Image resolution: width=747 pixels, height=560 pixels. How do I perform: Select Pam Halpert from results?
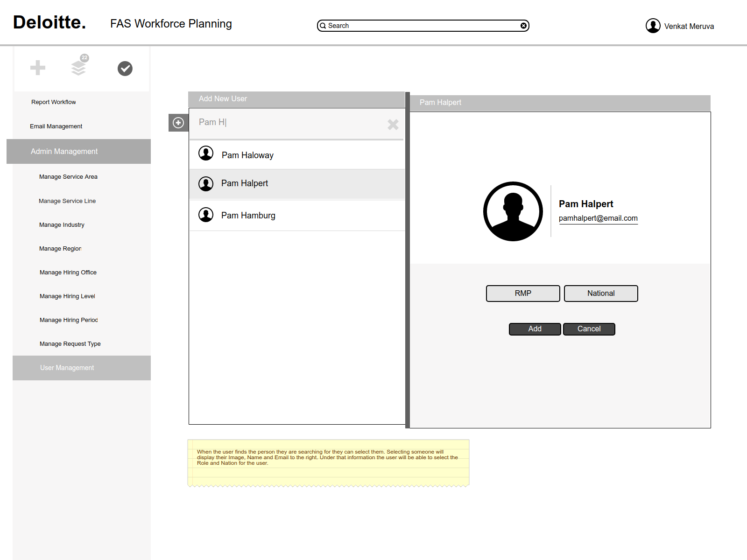(297, 184)
